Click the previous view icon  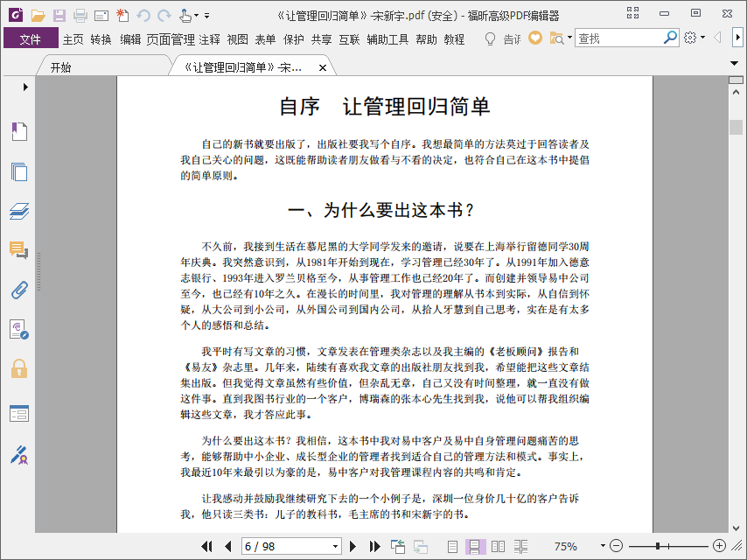[x=398, y=546]
